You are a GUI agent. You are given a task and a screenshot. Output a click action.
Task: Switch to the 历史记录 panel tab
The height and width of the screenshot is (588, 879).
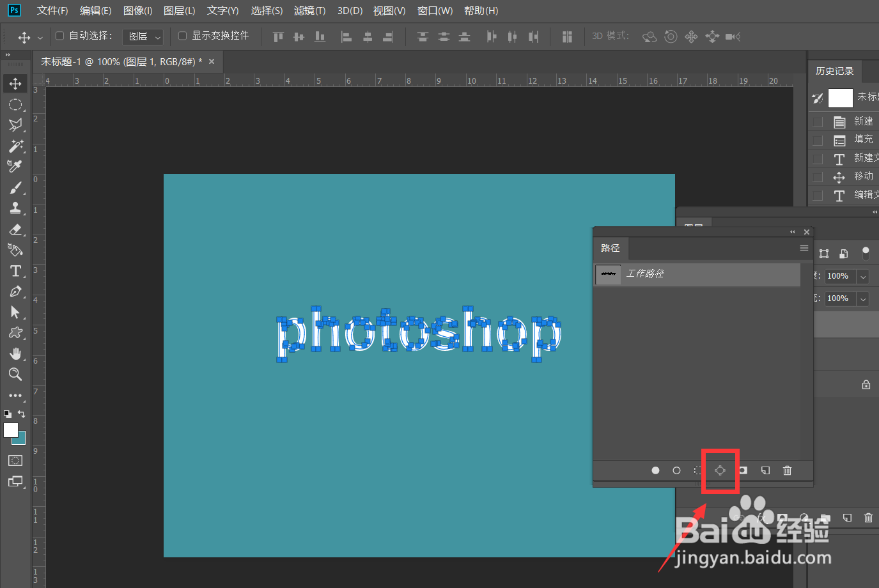pyautogui.click(x=835, y=71)
